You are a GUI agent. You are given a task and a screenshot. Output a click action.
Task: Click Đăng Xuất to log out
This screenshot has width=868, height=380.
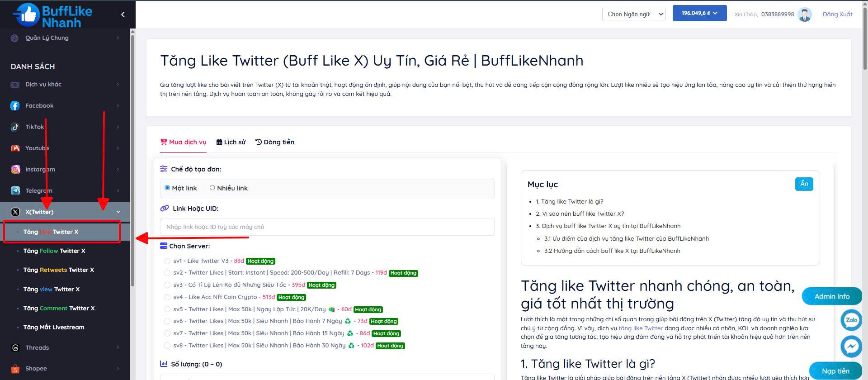point(837,14)
